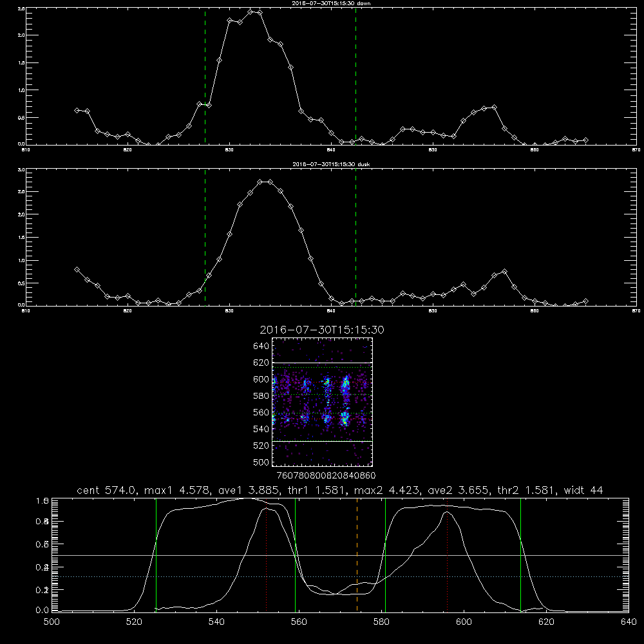Screen dimensions: 644x644
Task: Click y-axis label 2.0 of dusk plot
Action: (x=21, y=214)
